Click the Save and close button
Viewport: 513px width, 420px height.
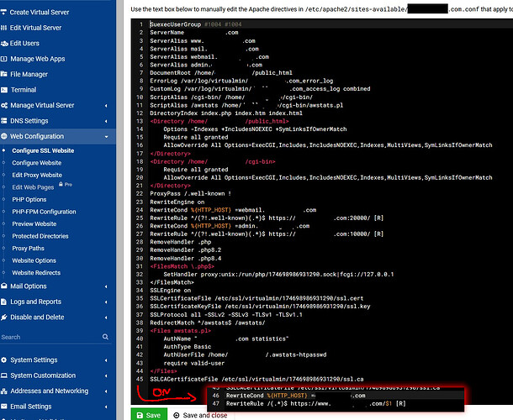click(x=200, y=415)
